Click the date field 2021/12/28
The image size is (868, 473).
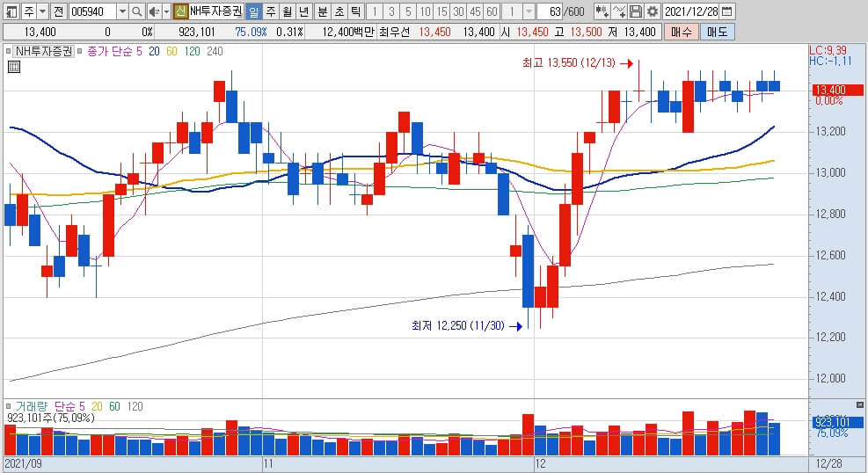[691, 11]
